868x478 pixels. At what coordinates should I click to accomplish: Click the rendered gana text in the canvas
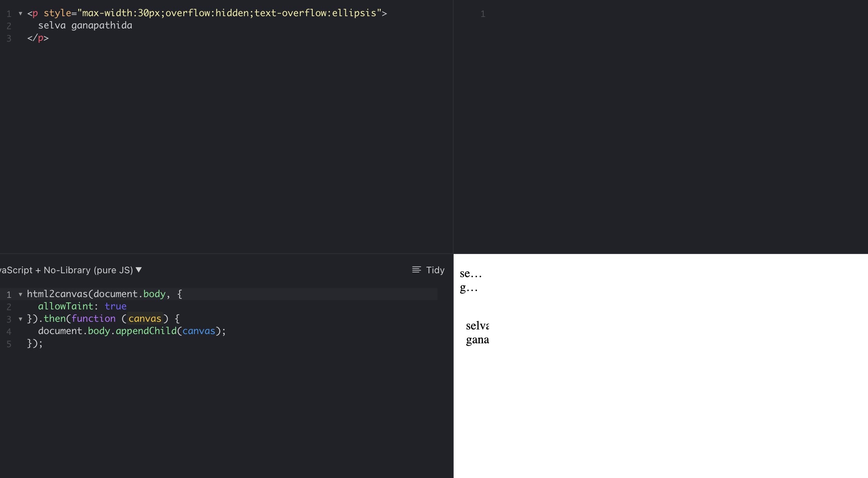pyautogui.click(x=478, y=340)
